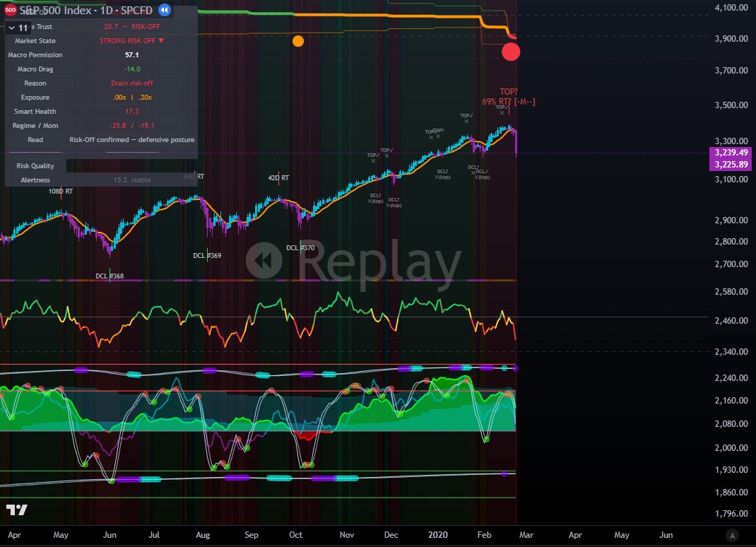
Task: Open the symbol title 'S&P 500 Index · 1D · SPCFD'
Action: 85,10
